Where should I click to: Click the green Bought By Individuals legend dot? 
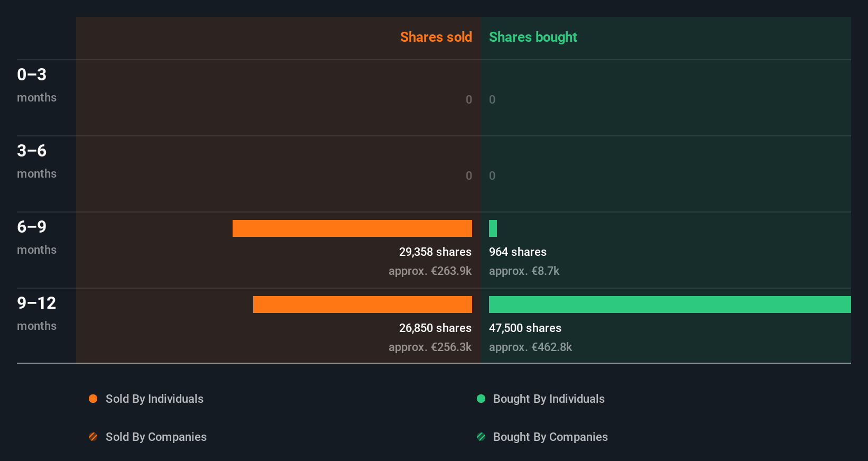(x=481, y=399)
